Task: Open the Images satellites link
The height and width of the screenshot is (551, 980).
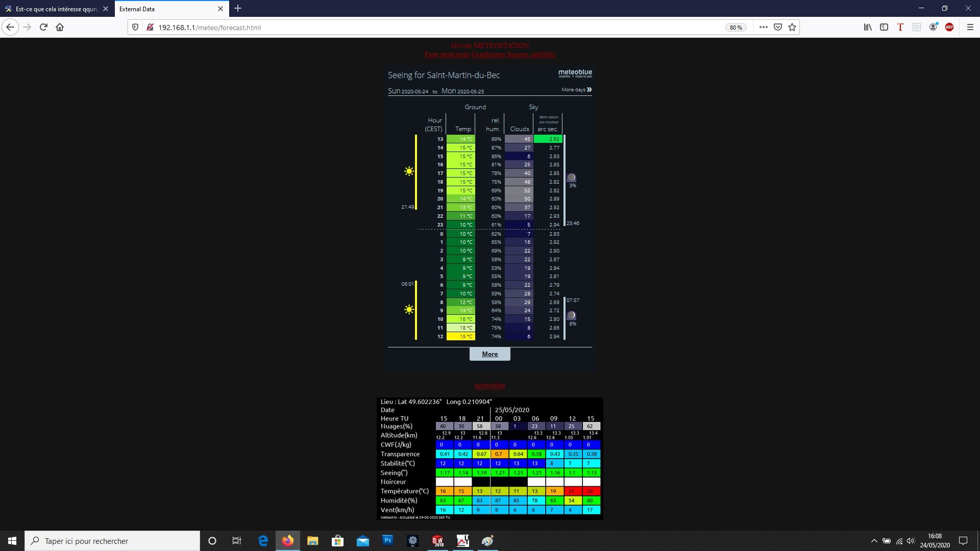Action: click(531, 55)
